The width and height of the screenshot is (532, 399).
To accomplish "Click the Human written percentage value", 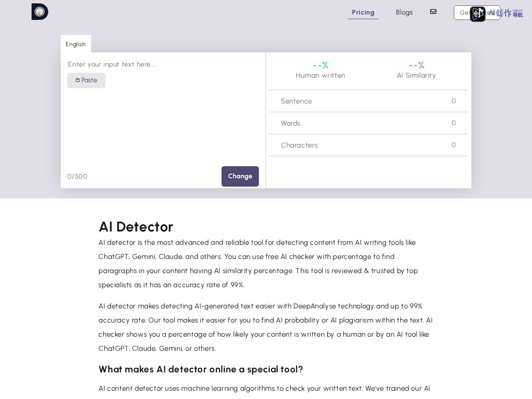I will click(x=320, y=65).
